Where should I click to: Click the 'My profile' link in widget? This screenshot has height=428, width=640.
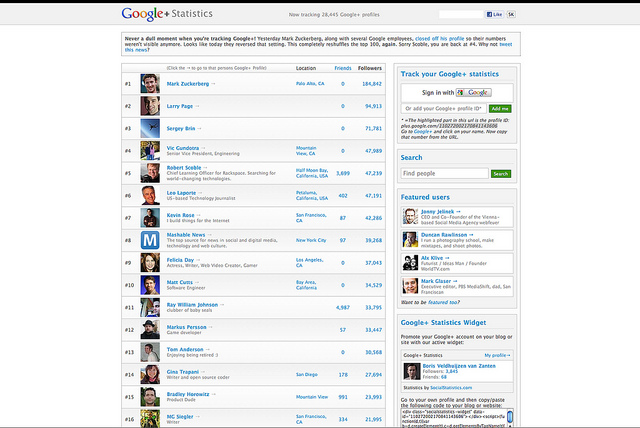496,354
